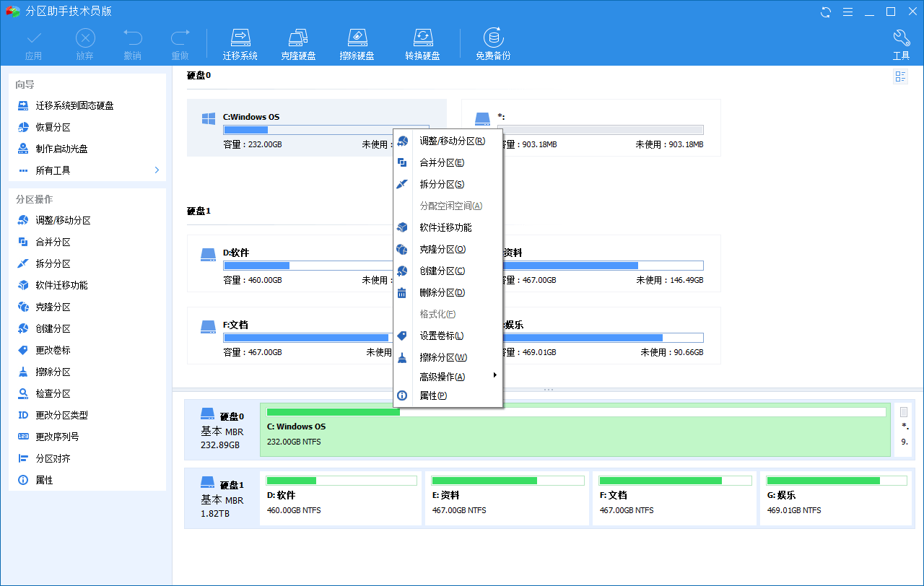Select G: 娱乐 block in disk map
The width and height of the screenshot is (924, 586).
pos(837,499)
